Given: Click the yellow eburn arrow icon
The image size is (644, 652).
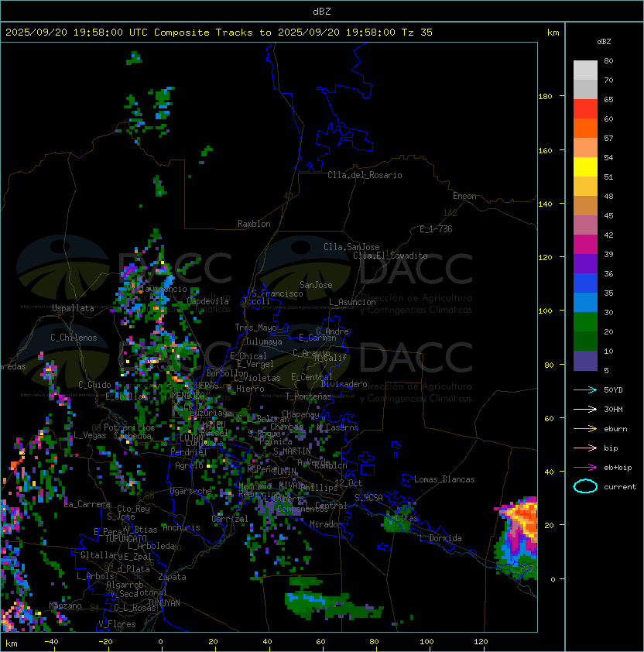Looking at the screenshot, I should point(585,429).
